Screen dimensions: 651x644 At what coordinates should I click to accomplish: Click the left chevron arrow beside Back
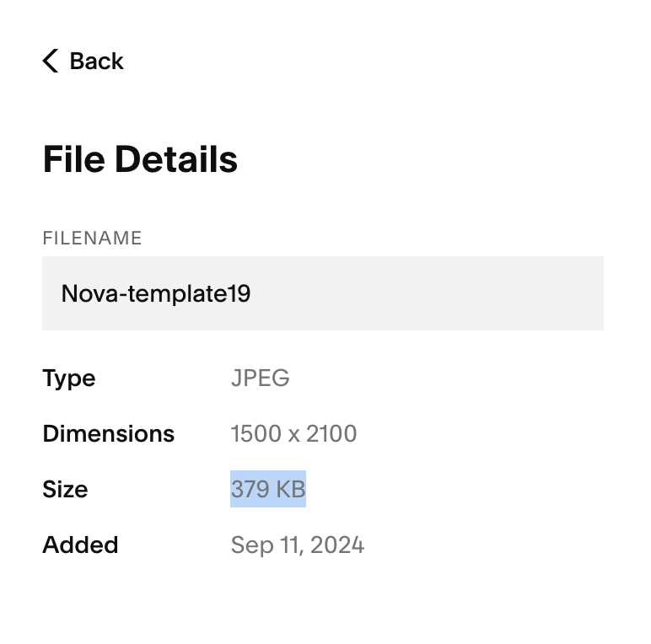click(x=51, y=61)
